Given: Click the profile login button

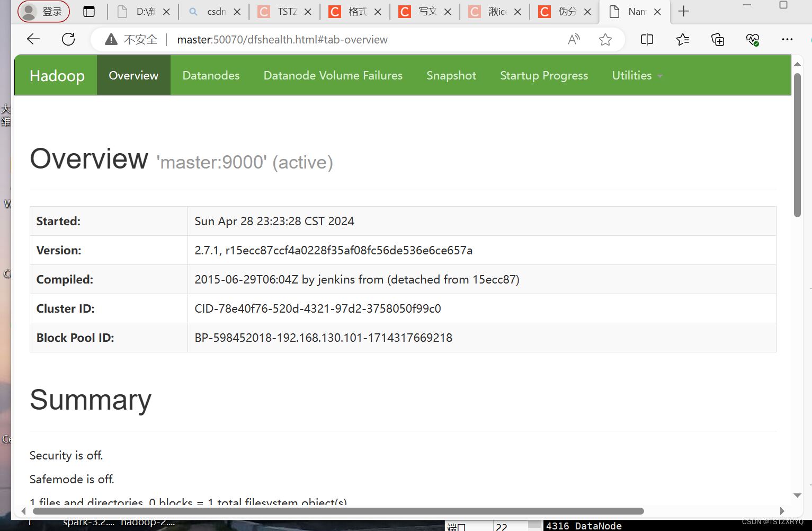Looking at the screenshot, I should [x=44, y=12].
